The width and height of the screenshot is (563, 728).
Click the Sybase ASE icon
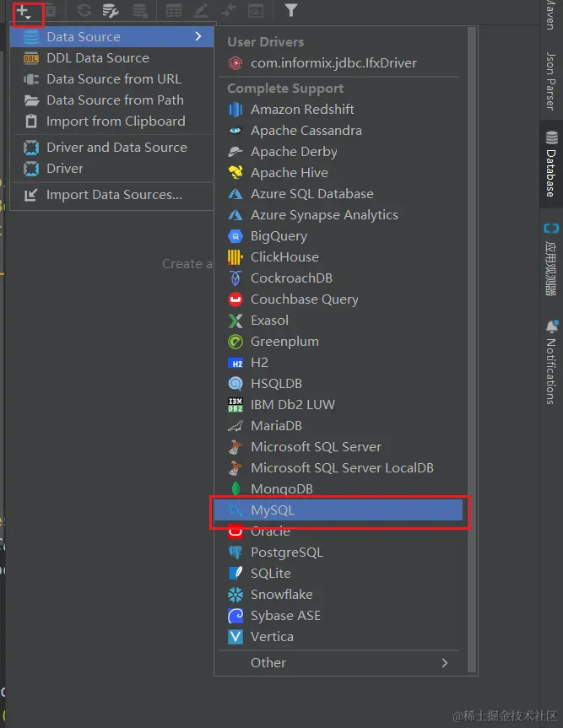[x=235, y=615]
